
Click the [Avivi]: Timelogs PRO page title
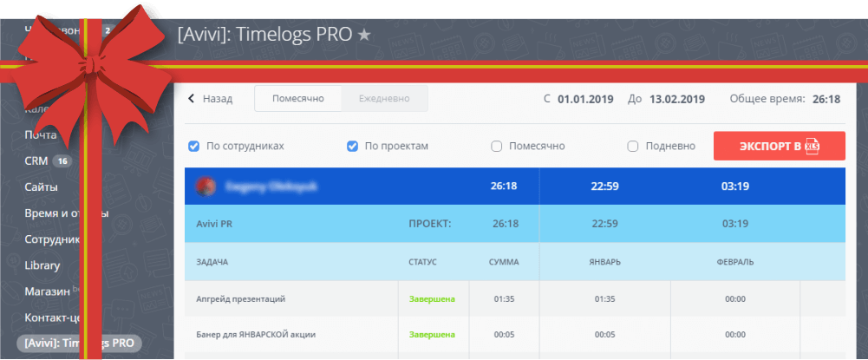[x=264, y=35]
